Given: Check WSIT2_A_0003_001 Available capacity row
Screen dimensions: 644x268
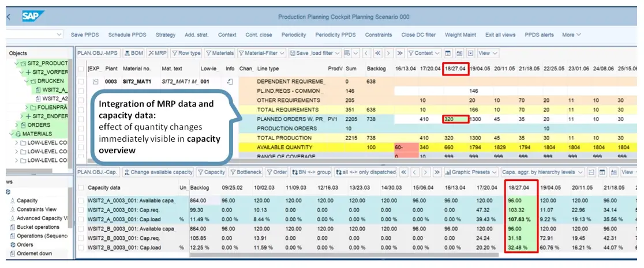Looking at the screenshot, I should tap(81, 201).
